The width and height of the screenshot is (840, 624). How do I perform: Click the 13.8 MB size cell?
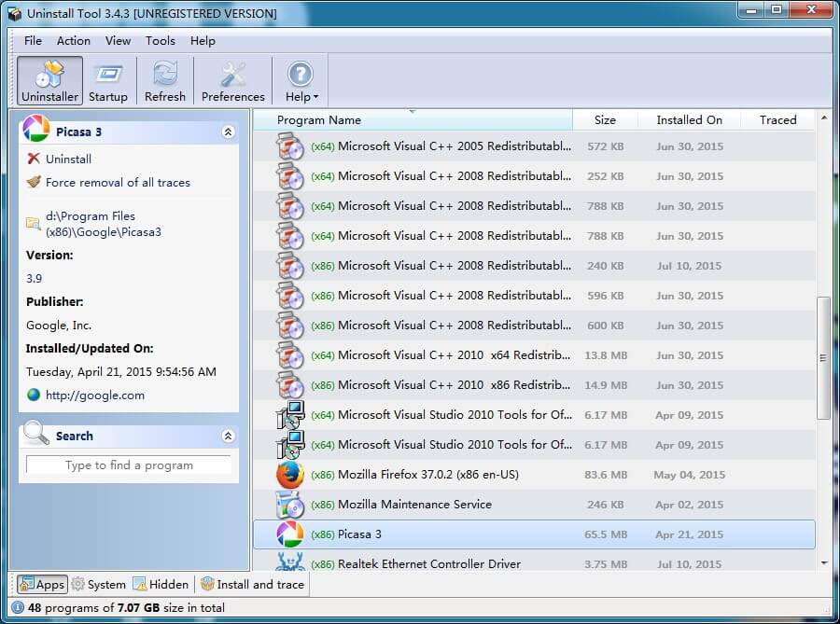606,355
